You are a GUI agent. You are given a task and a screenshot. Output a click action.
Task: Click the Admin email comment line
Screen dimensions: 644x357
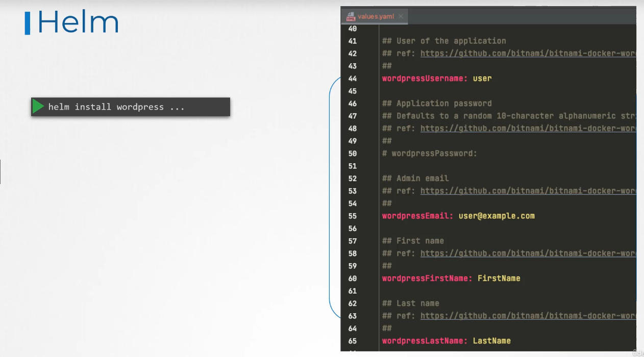[415, 178]
